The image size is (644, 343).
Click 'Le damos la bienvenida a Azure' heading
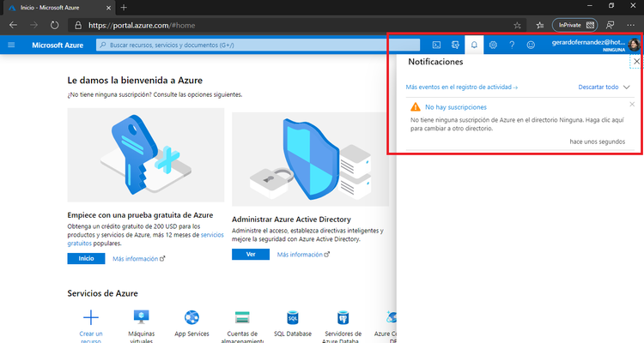coord(135,81)
